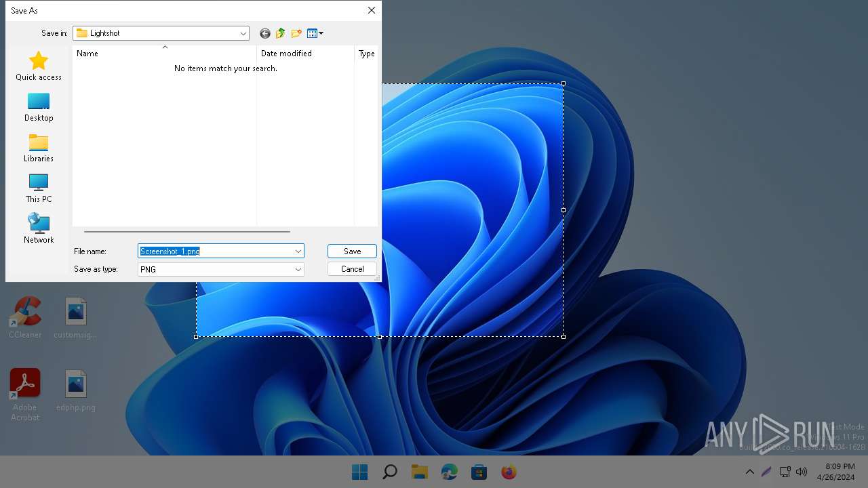Open File Explorer from taskbar
This screenshot has width=868, height=488.
(x=419, y=472)
